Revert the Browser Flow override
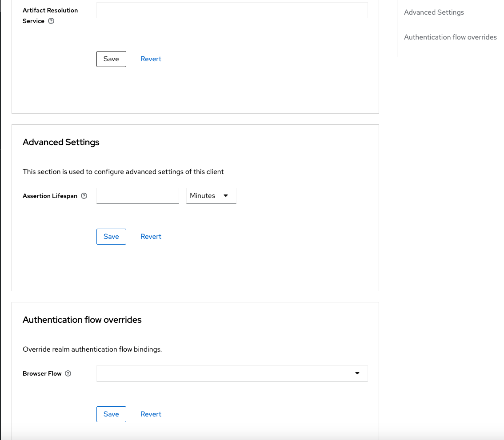 pyautogui.click(x=151, y=414)
